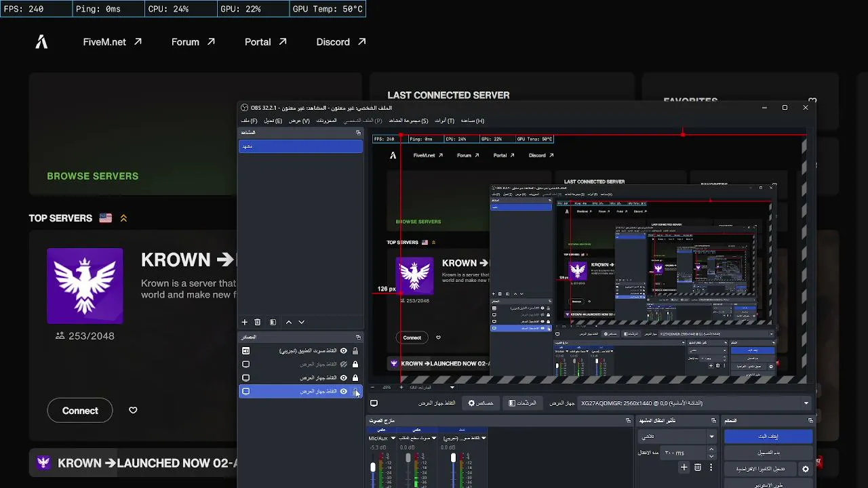Remove the selected scene with the trash icon

coord(258,323)
